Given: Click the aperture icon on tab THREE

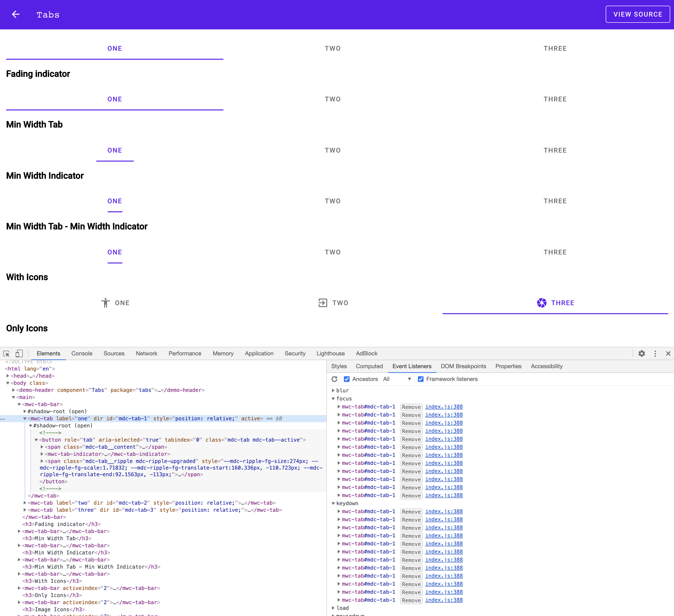Looking at the screenshot, I should click(x=542, y=303).
